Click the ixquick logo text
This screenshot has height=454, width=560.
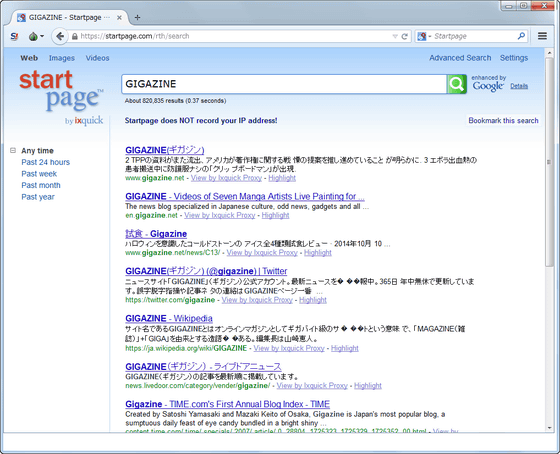[x=89, y=120]
